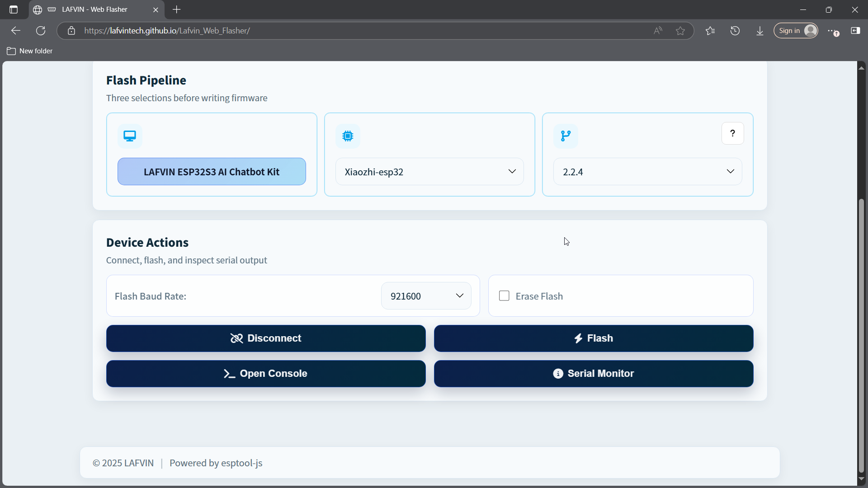
Task: Click the Flash Baud Rate label
Action: (151, 296)
